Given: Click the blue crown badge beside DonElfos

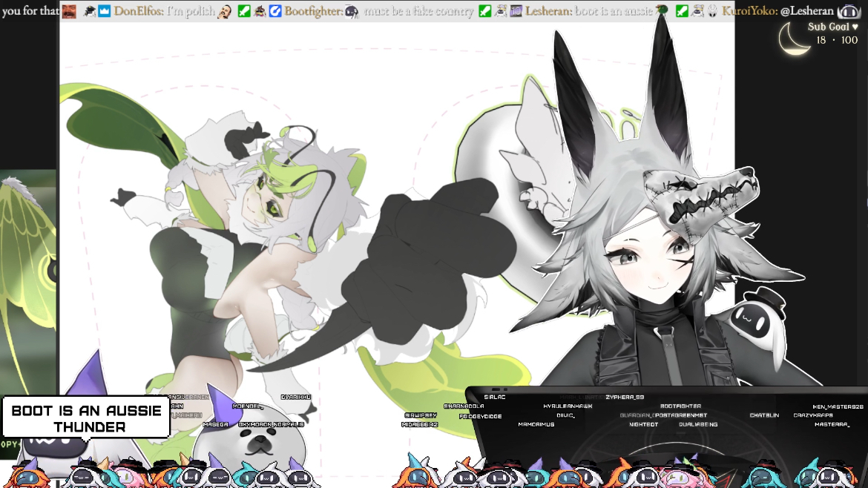Looking at the screenshot, I should (x=105, y=10).
